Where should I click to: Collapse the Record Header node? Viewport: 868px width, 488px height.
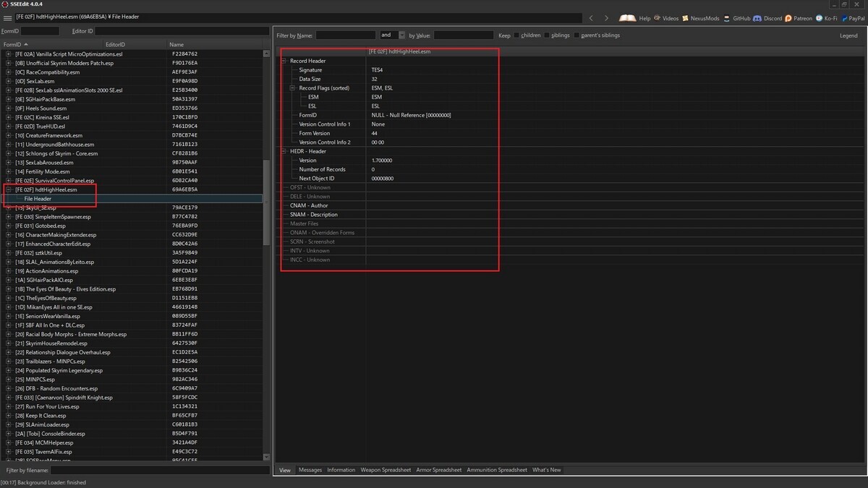284,61
